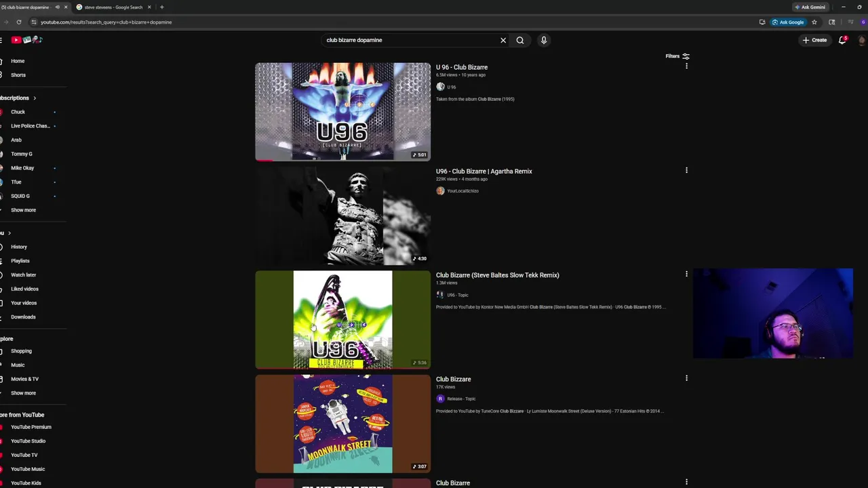Open the YouTube account avatar menu
Image resolution: width=868 pixels, height=488 pixels.
coord(862,40)
